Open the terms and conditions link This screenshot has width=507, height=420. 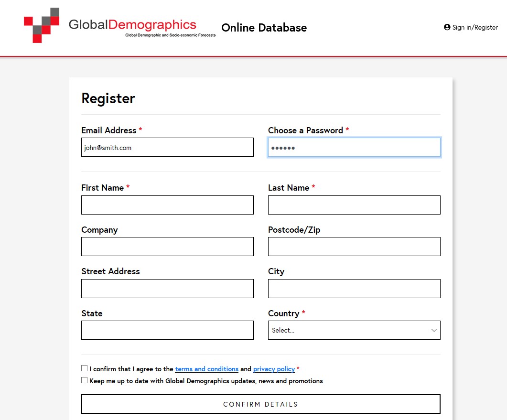(206, 369)
